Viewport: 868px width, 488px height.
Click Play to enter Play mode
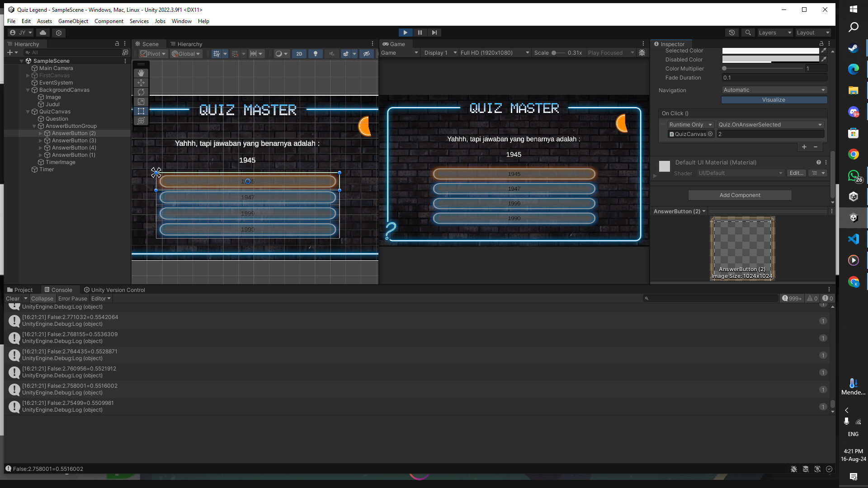[x=406, y=33]
